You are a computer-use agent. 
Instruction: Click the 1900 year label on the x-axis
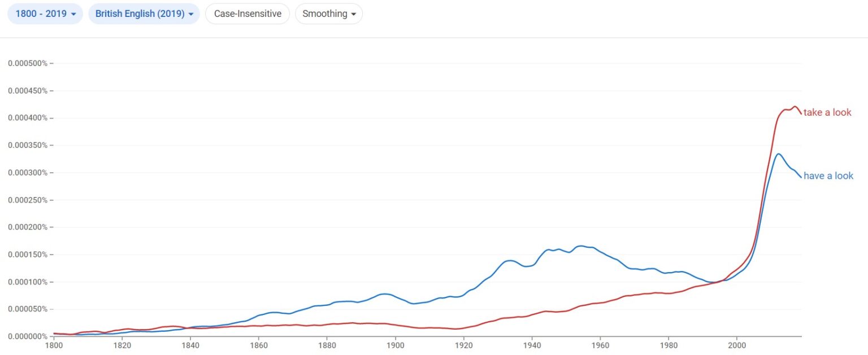tap(396, 343)
